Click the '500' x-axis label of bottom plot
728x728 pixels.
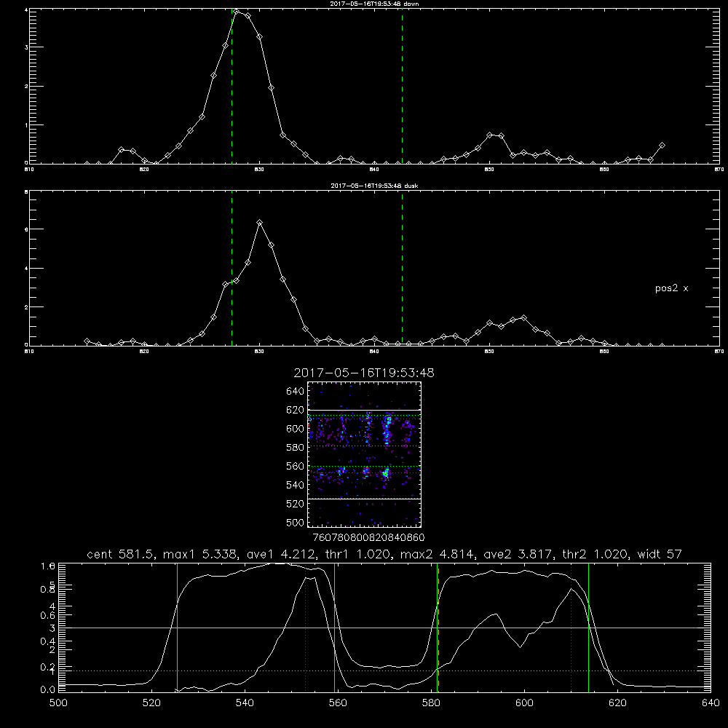(58, 703)
